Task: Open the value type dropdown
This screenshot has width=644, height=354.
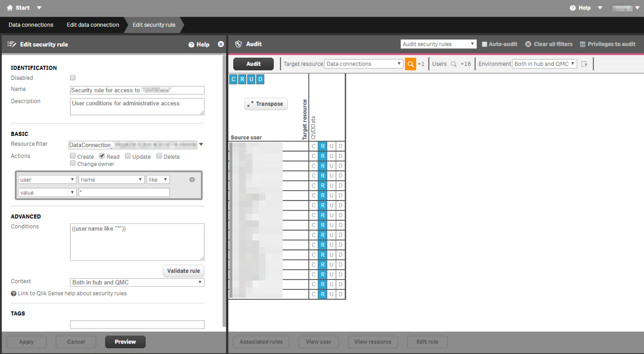Action: pyautogui.click(x=47, y=192)
